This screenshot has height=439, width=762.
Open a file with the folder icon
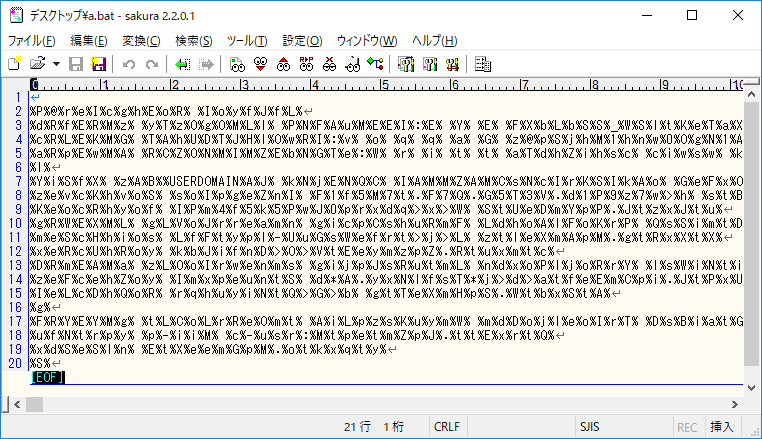tap(37, 64)
